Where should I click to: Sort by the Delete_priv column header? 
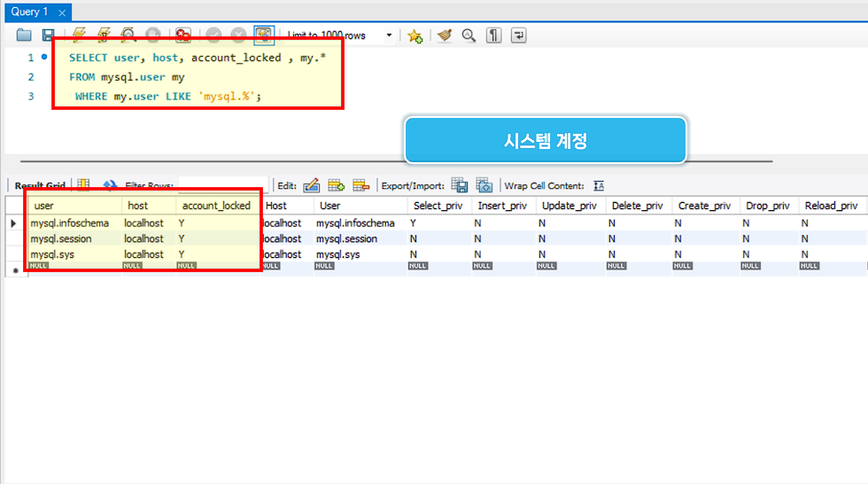point(637,206)
